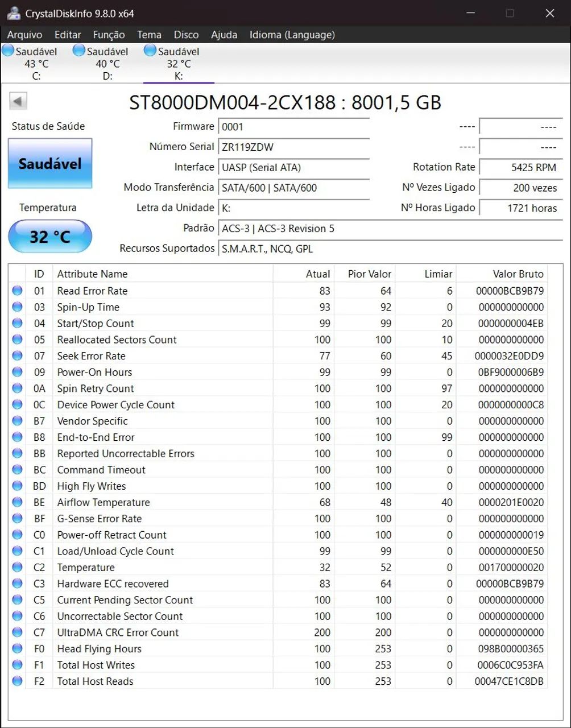Click the disk title ST8000DM004-2CX188 : 8001,5 GB
The image size is (571, 728).
[285, 102]
